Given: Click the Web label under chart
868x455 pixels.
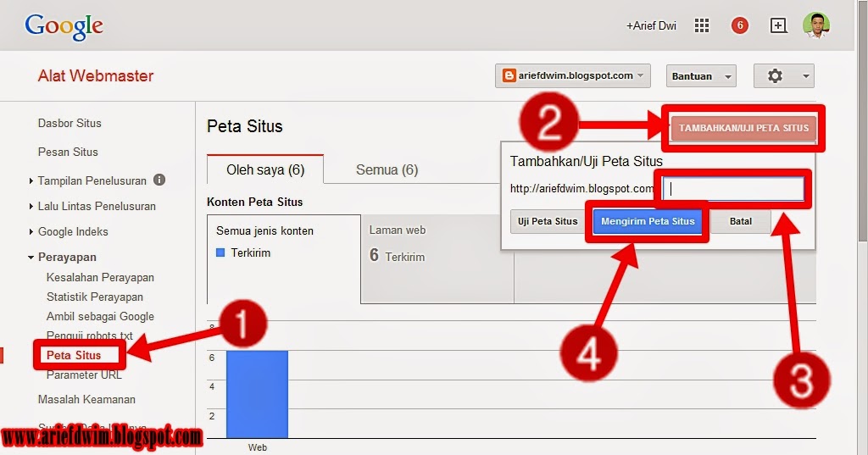Looking at the screenshot, I should pos(258,447).
